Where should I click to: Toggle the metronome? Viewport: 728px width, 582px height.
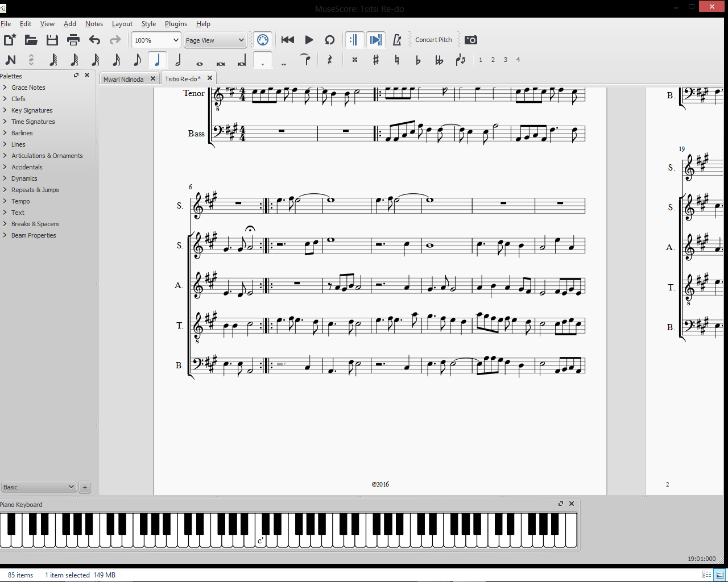(x=397, y=40)
